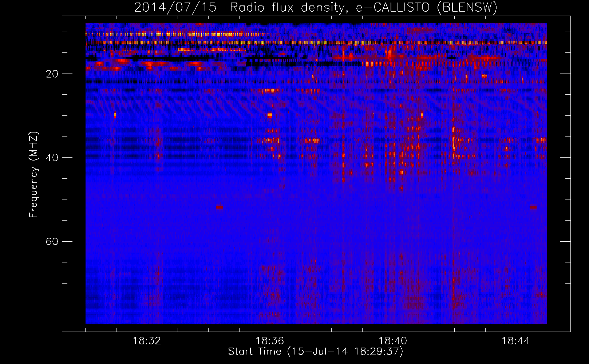Click the "40" frequency tick label
The width and height of the screenshot is (589, 364).
tap(52, 158)
